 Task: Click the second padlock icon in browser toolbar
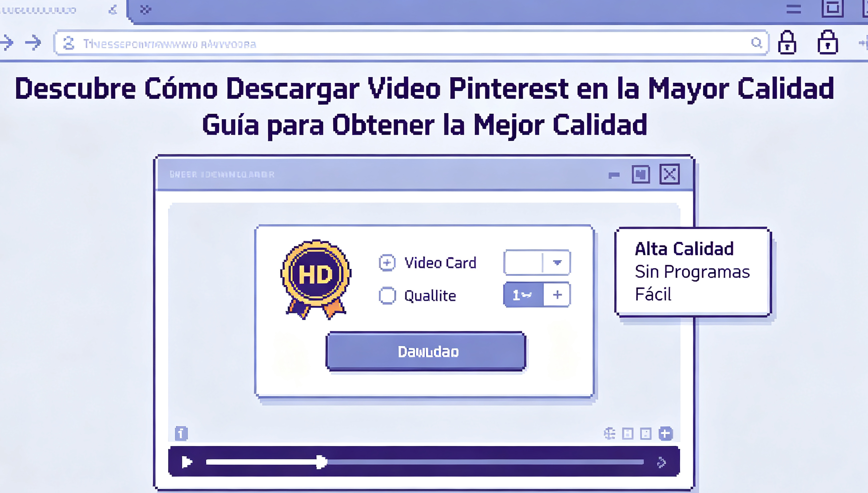[x=828, y=42]
